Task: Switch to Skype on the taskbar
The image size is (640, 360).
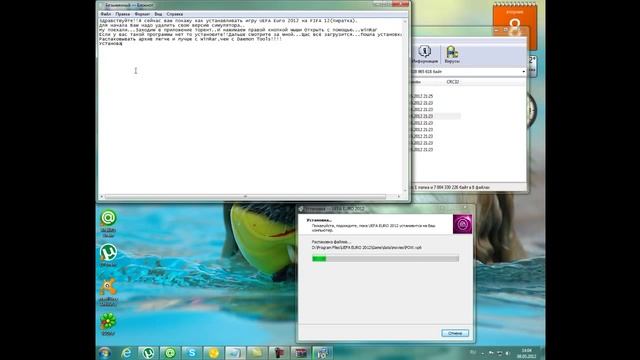Action: coord(191,353)
